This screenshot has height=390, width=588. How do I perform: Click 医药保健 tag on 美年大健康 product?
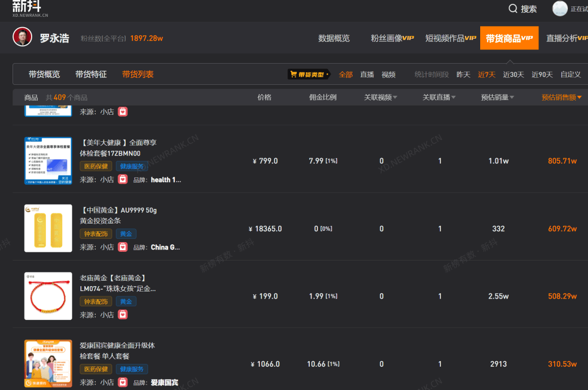click(96, 166)
